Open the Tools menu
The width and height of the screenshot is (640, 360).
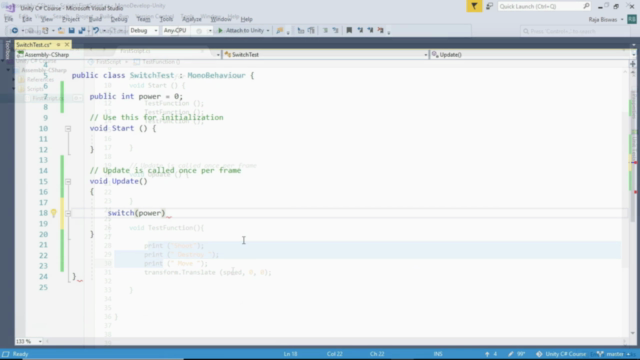point(166,19)
